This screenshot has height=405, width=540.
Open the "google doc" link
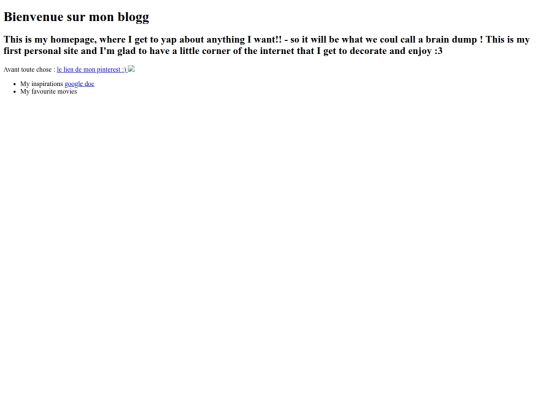[79, 84]
